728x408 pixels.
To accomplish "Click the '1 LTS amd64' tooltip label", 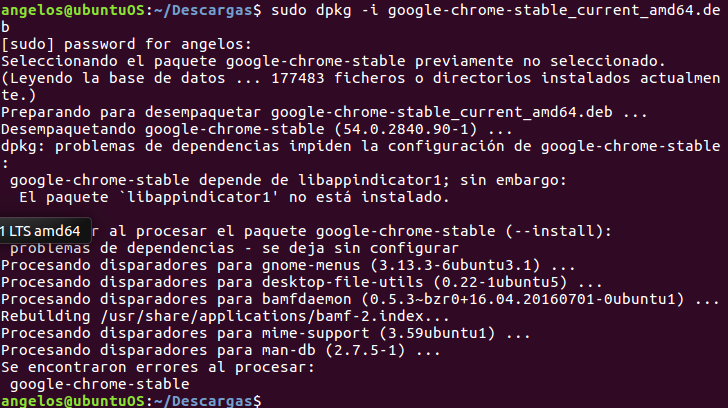I will pyautogui.click(x=40, y=231).
